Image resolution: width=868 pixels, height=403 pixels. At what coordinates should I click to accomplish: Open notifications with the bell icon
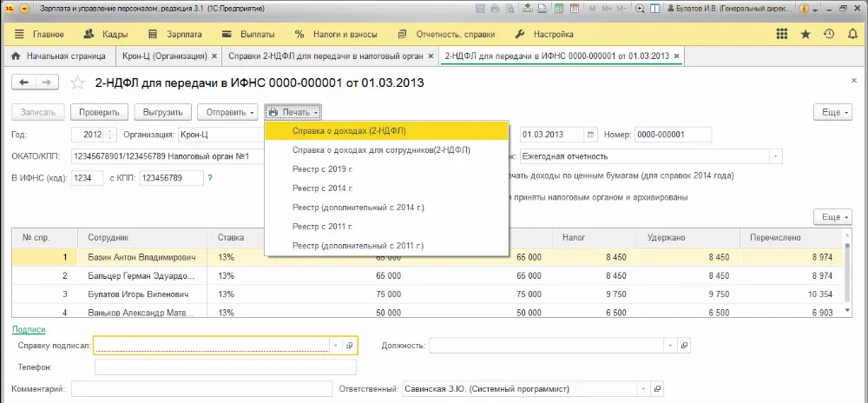(x=852, y=35)
